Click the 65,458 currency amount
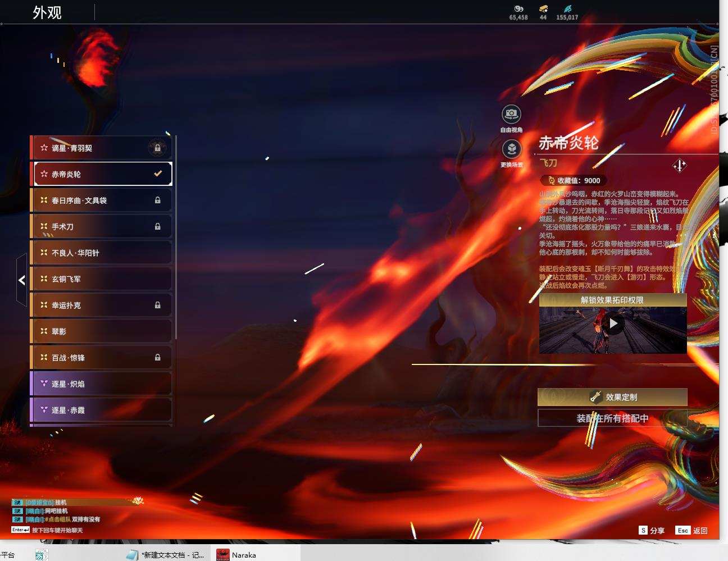 518,17
